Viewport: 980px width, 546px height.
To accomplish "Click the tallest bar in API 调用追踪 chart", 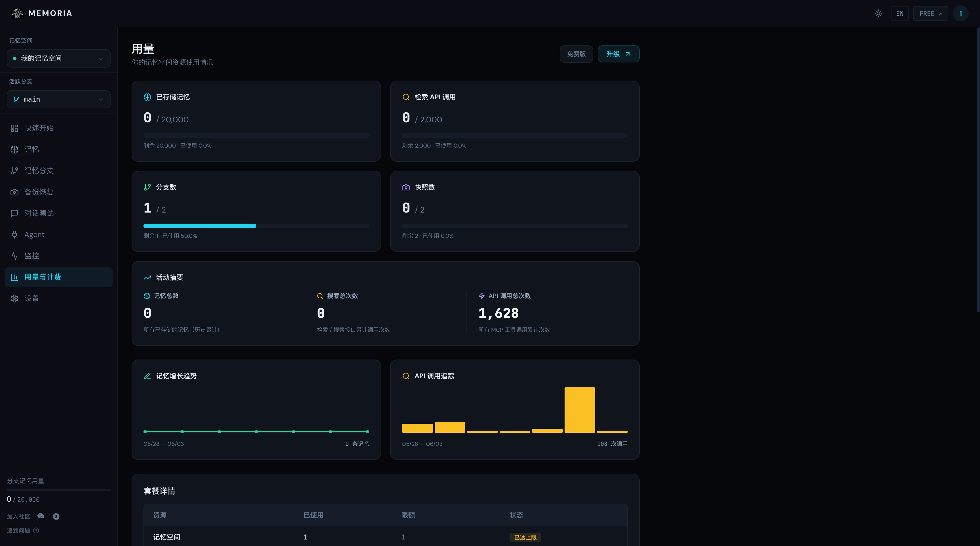I will (x=579, y=410).
